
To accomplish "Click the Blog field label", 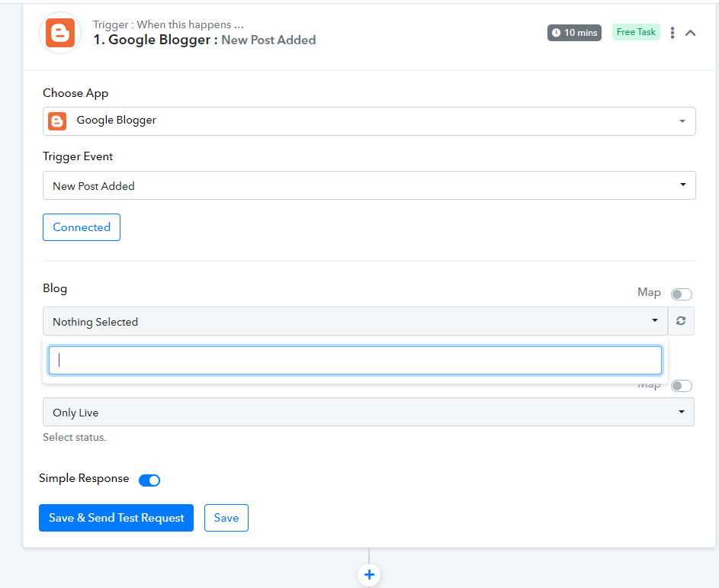I will click(55, 288).
